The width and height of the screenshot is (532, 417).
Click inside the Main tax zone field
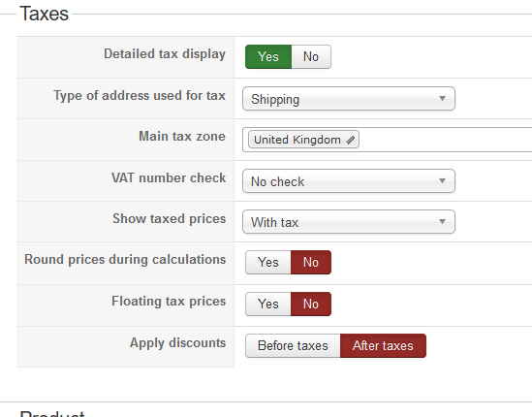445,140
